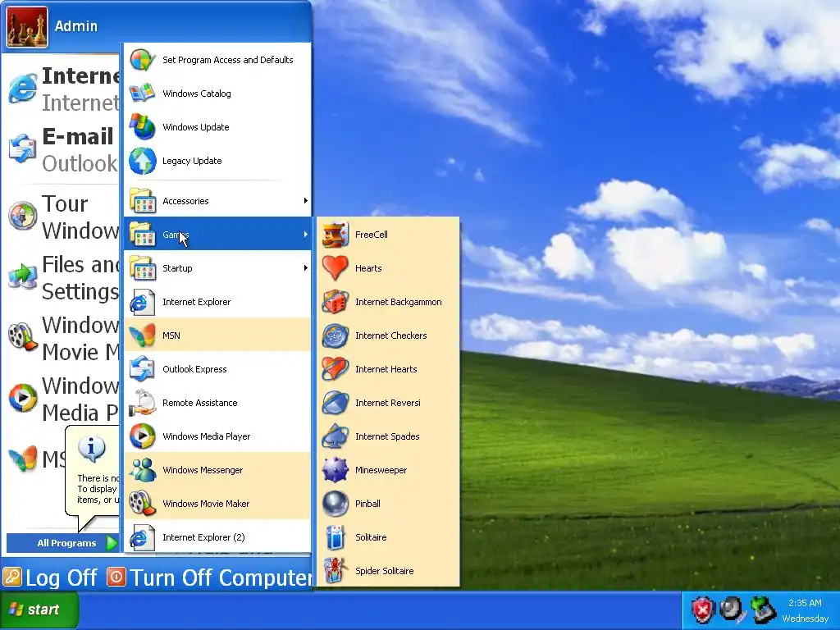Open the Spider Solitaire spider icon
Viewport: 840px width, 630px height.
pos(336,571)
